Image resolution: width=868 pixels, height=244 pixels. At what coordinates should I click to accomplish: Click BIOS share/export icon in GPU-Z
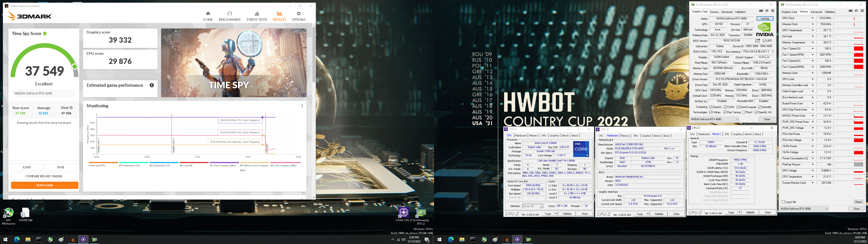758,40
